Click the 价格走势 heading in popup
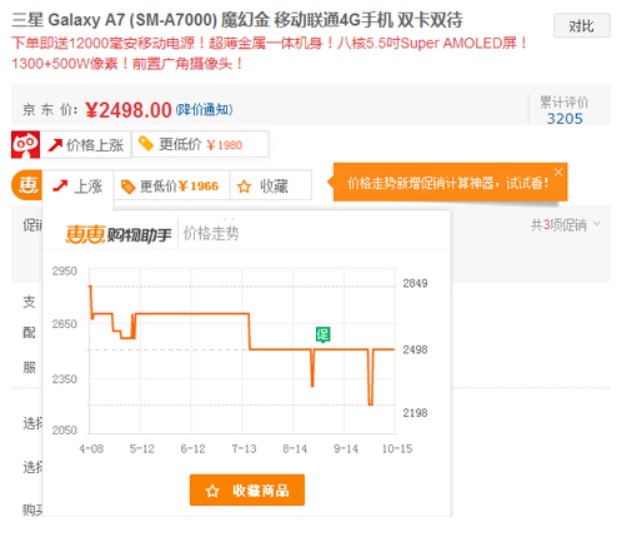This screenshot has height=545, width=624. point(211,234)
